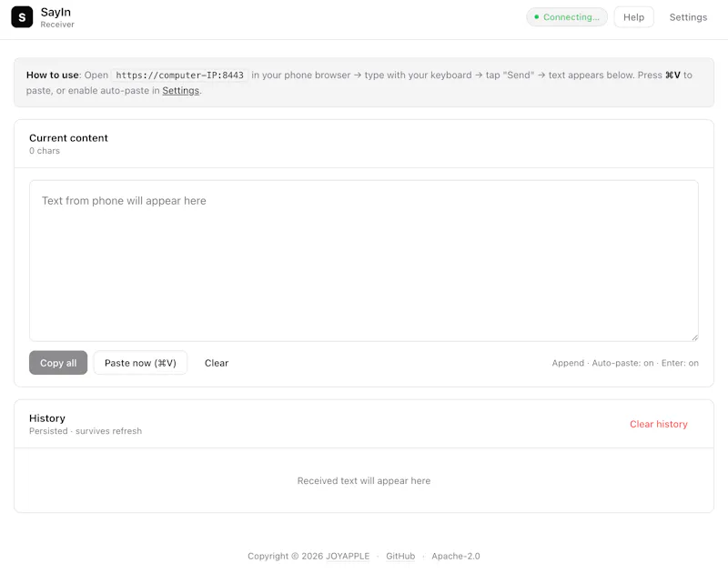The width and height of the screenshot is (728, 583).
Task: Click the Append · Auto-paste status text
Action: (x=625, y=363)
